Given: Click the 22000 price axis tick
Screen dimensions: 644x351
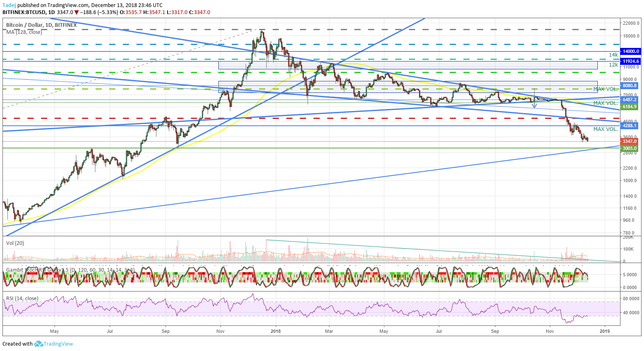Looking at the screenshot, I should (x=631, y=23).
